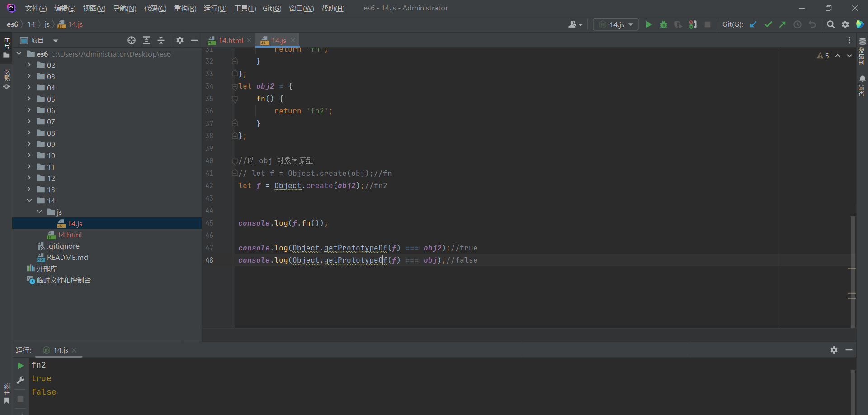Expand all in project panel
The image size is (868, 415).
coord(146,40)
